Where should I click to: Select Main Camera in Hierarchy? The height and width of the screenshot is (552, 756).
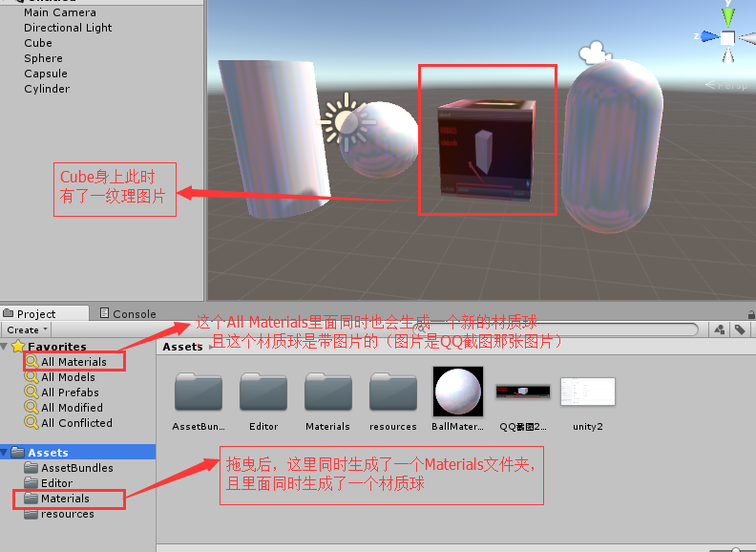coord(60,12)
